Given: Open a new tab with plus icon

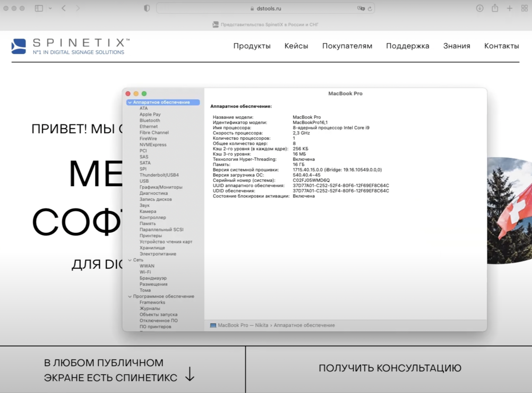Looking at the screenshot, I should (x=510, y=8).
